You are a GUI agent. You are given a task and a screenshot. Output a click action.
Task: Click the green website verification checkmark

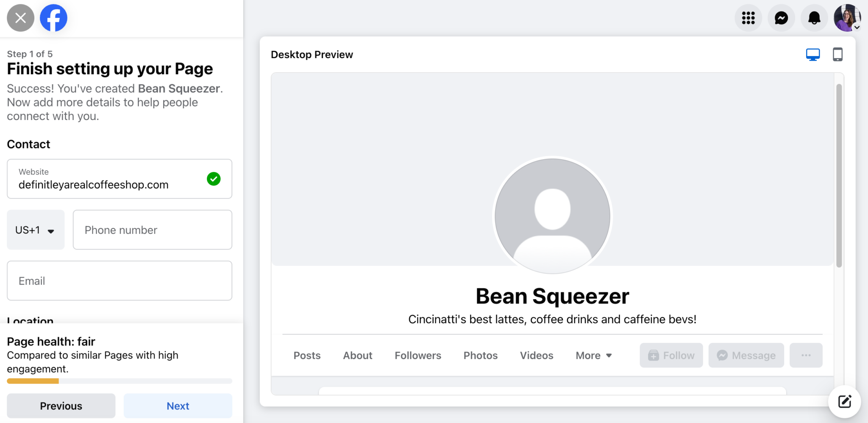coord(214,179)
